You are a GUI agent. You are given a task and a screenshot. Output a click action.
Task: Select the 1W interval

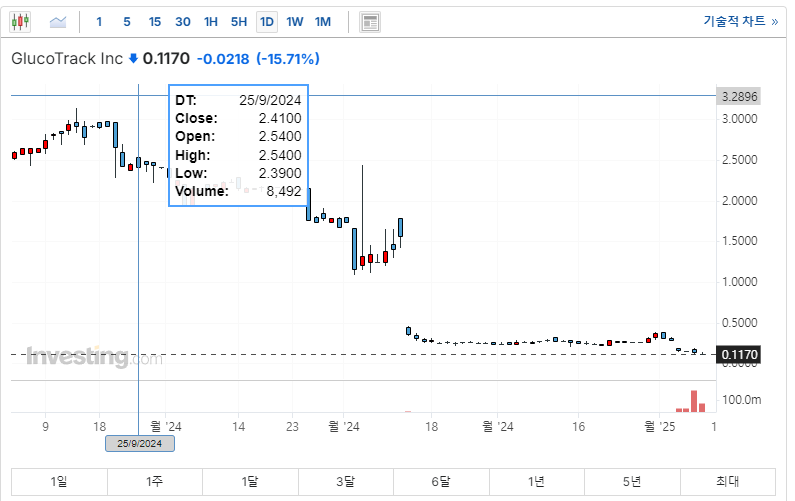click(295, 22)
